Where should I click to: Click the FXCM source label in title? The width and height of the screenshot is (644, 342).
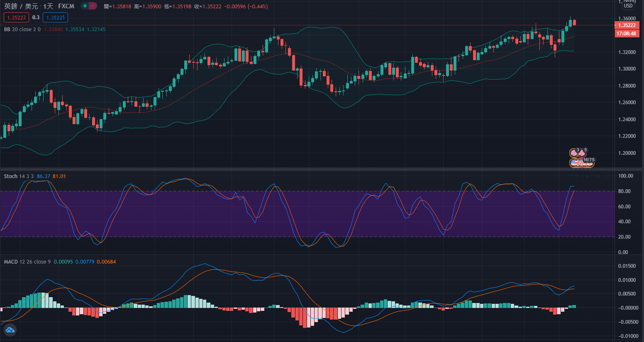(66, 6)
